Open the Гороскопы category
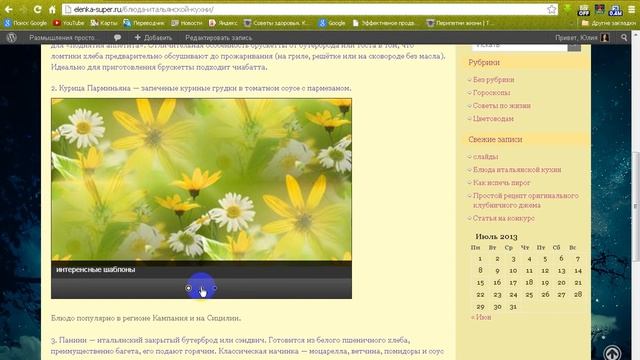 [x=491, y=93]
